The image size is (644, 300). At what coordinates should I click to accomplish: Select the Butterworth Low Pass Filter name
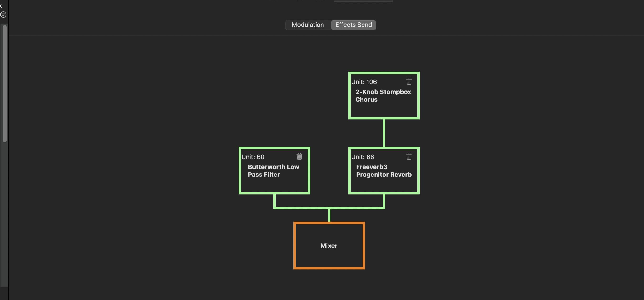click(274, 171)
